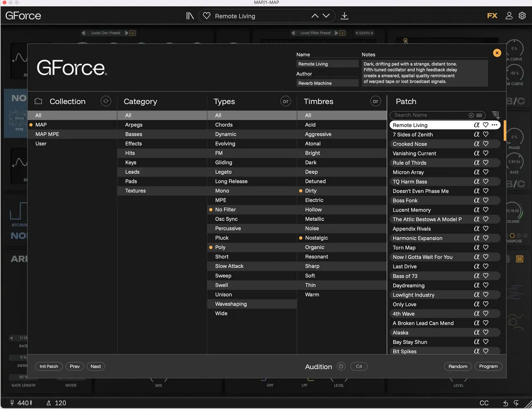Toggle the Audition power button

(341, 366)
